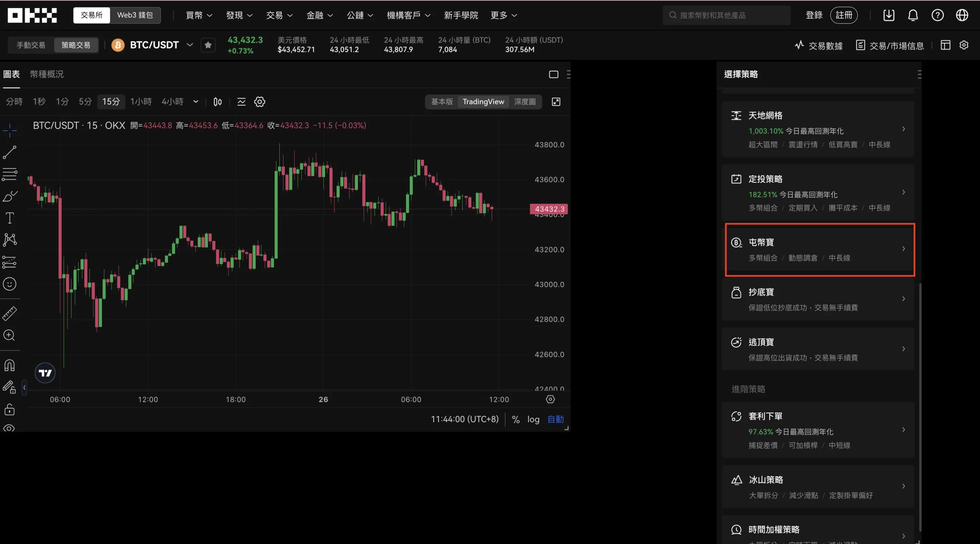Open notifications bell icon
Screen dimensions: 980x544
click(913, 15)
